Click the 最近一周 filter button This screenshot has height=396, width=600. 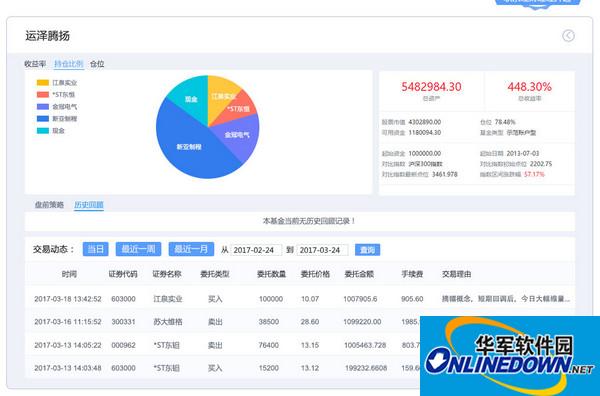coord(139,249)
